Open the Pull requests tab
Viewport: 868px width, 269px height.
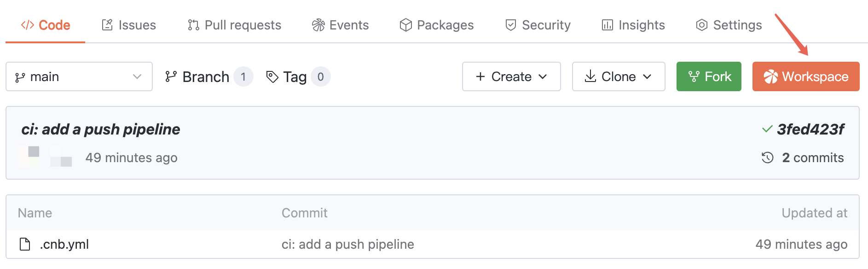(234, 25)
